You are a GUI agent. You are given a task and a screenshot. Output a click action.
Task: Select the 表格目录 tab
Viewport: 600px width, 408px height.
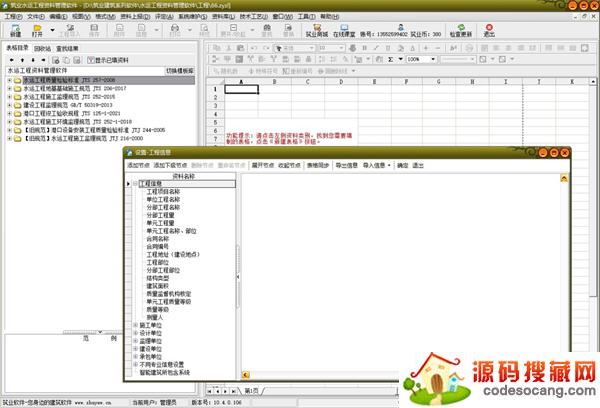pos(18,48)
